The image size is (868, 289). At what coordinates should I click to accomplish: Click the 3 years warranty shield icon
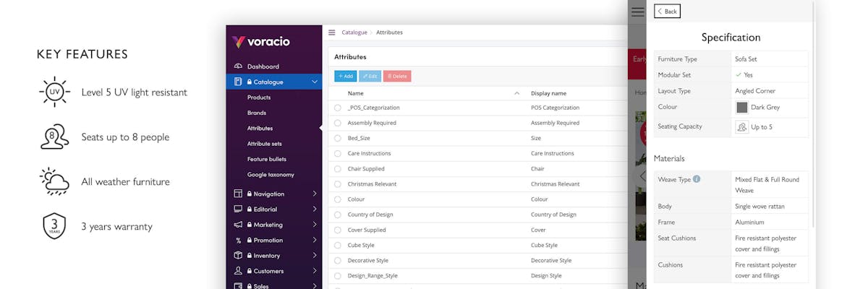coord(54,226)
